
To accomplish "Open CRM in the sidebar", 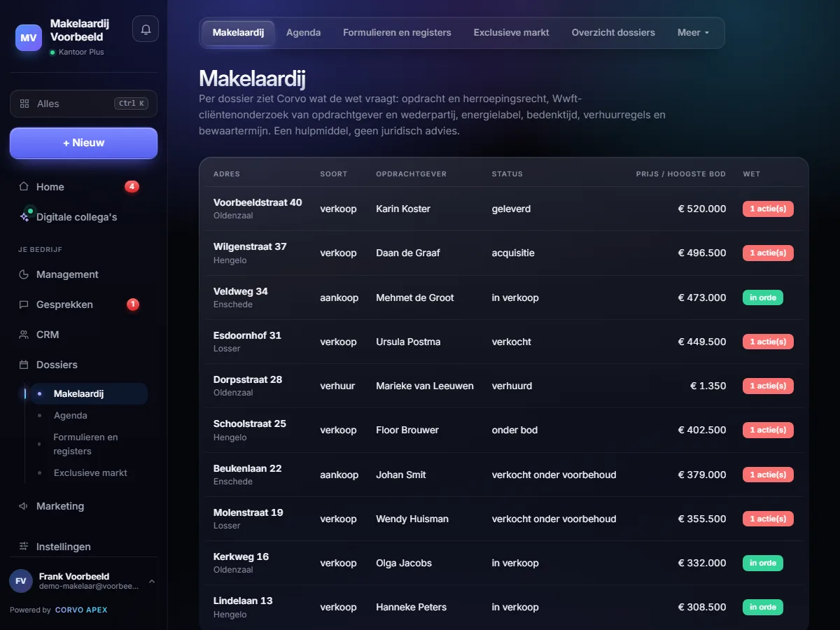I will click(83, 335).
